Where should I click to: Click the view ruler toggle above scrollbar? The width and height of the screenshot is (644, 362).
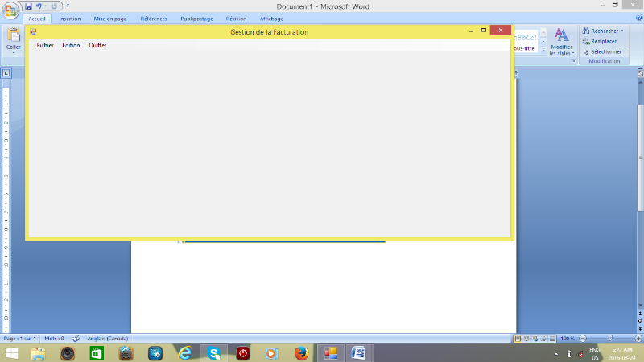[640, 73]
